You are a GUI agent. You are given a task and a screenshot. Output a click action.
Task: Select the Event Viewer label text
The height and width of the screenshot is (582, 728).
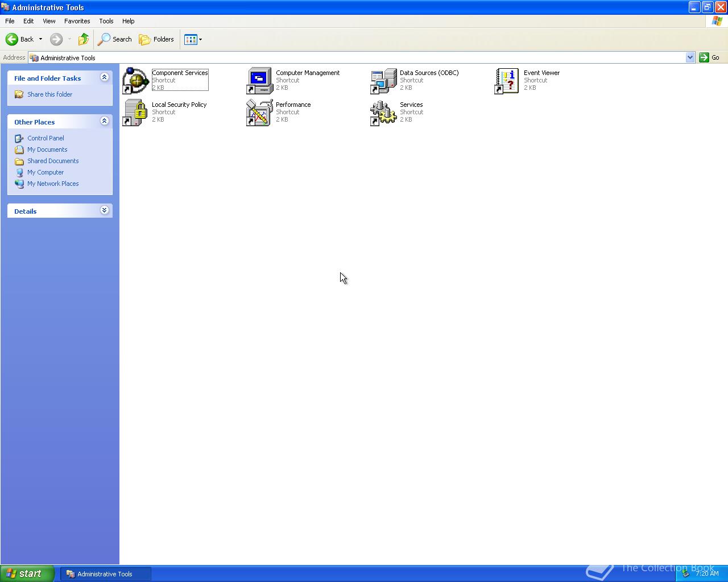click(x=541, y=73)
